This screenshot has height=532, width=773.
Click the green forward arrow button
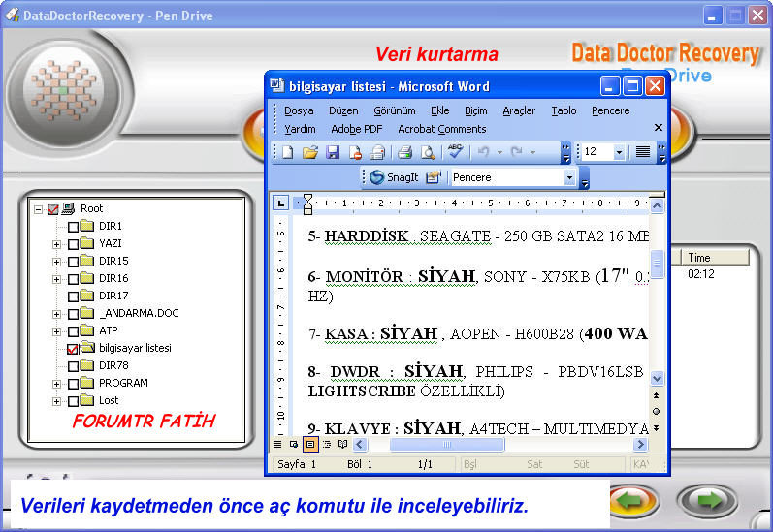point(708,501)
